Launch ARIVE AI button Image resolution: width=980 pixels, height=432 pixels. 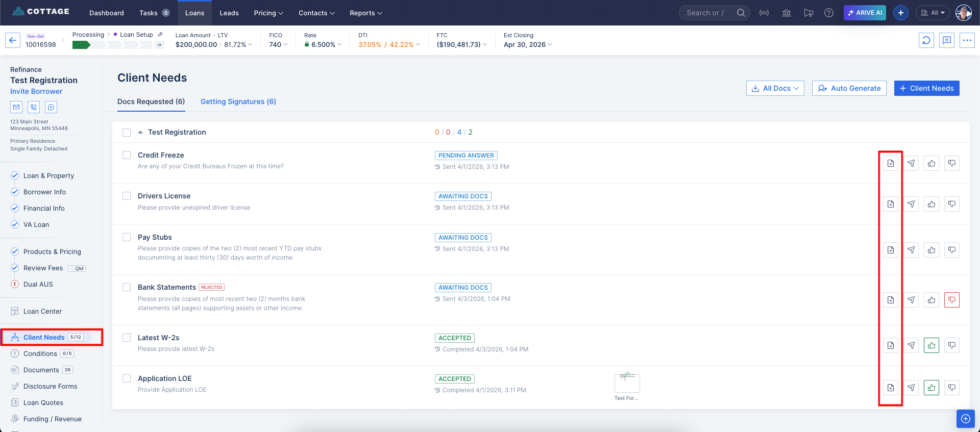865,13
